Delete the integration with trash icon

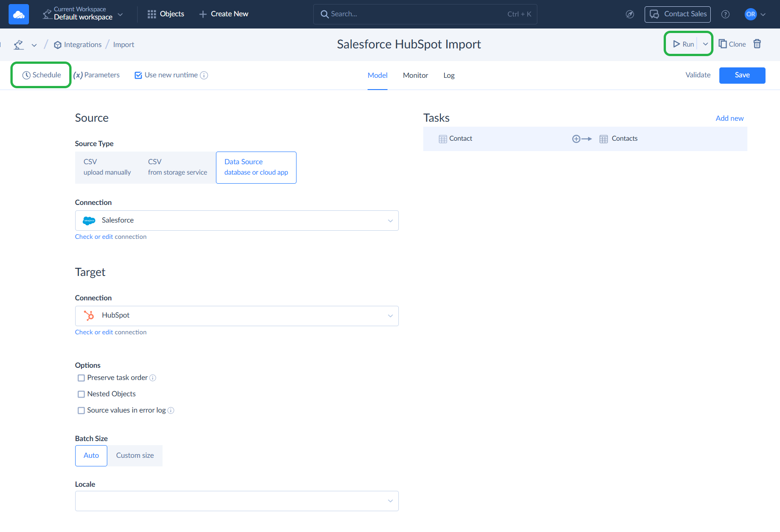tap(757, 44)
